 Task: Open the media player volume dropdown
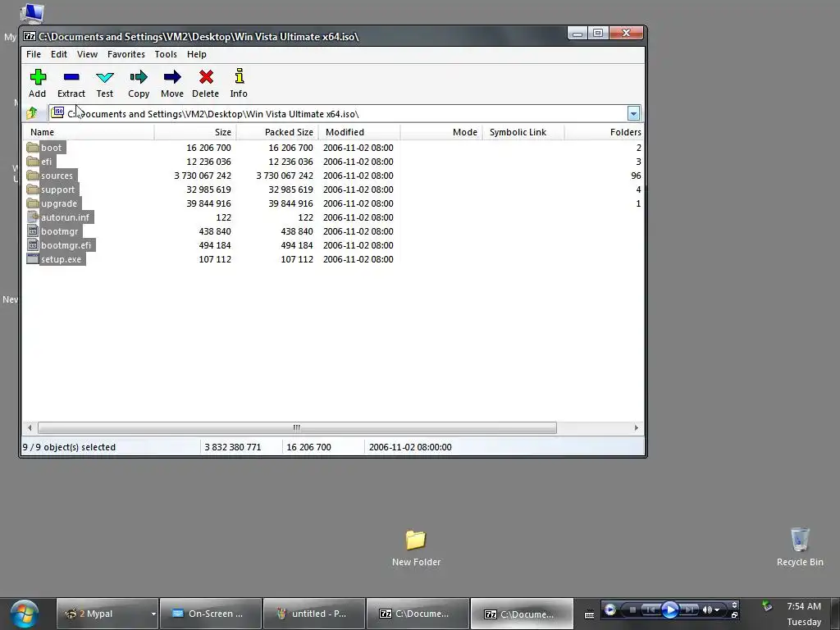717,610
